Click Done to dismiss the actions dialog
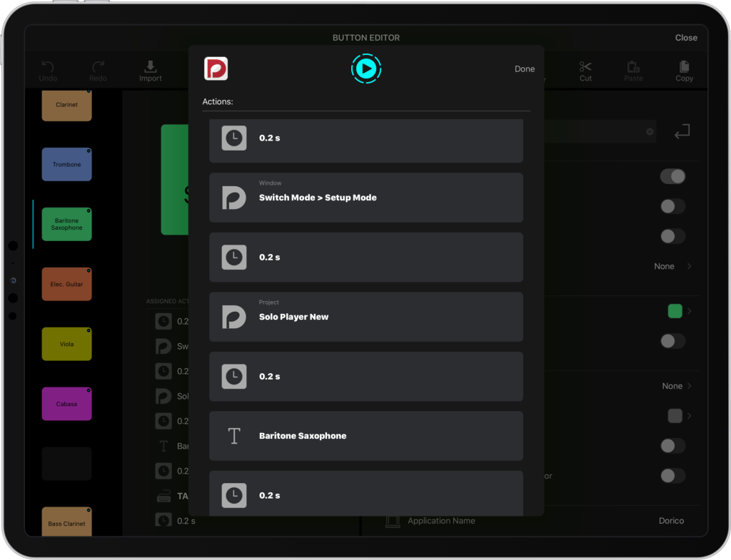This screenshot has width=731, height=560. [x=524, y=69]
